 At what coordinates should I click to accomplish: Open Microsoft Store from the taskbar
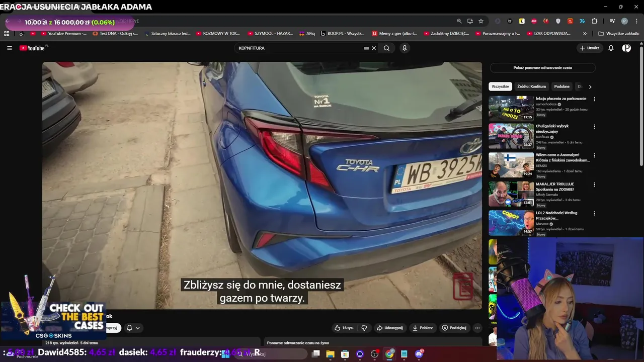[x=345, y=354]
